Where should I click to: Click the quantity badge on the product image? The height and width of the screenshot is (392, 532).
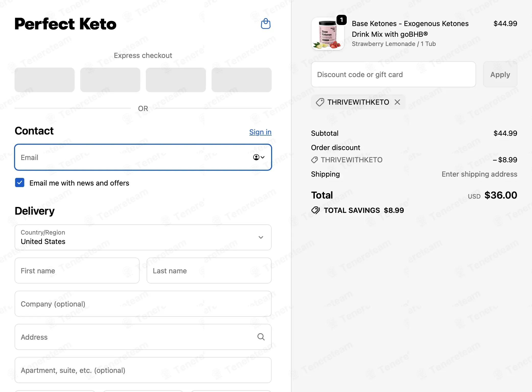[341, 20]
